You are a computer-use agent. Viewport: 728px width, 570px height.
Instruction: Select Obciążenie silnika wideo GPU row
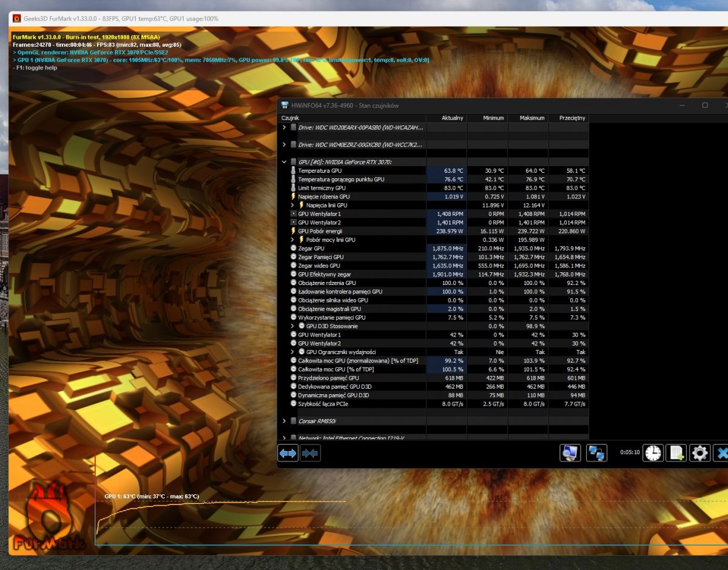434,300
